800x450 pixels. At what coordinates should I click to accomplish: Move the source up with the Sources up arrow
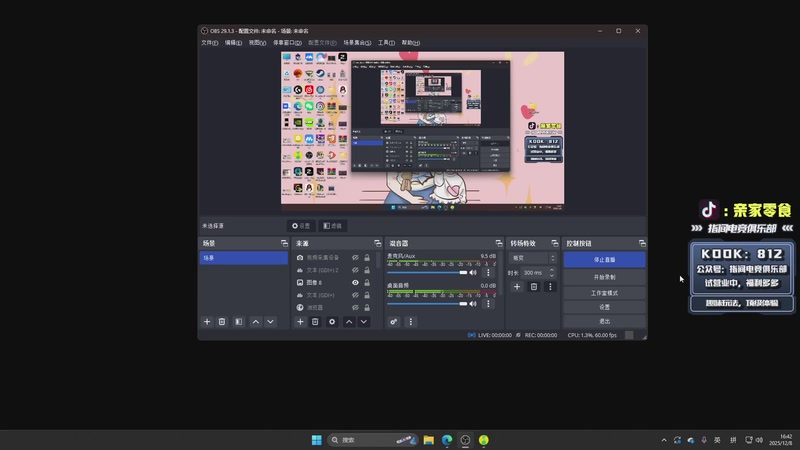(x=349, y=321)
